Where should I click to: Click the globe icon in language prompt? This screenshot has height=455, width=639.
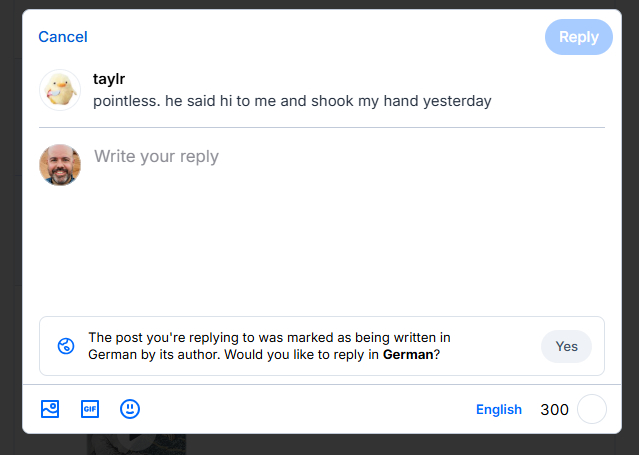point(66,346)
